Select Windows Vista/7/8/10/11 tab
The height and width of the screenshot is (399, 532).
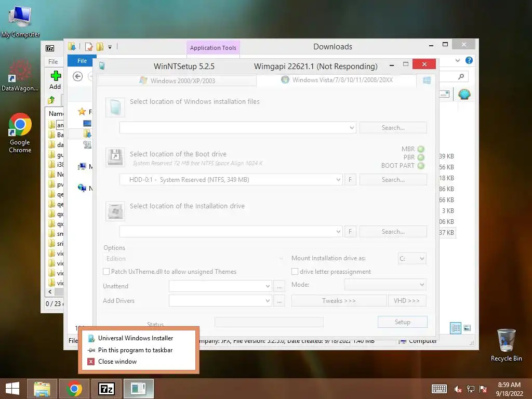click(337, 80)
